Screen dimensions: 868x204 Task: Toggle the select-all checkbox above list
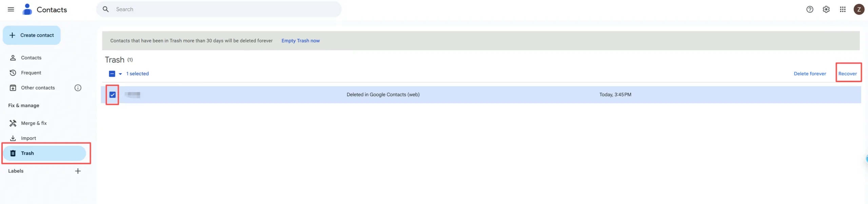coord(112,74)
